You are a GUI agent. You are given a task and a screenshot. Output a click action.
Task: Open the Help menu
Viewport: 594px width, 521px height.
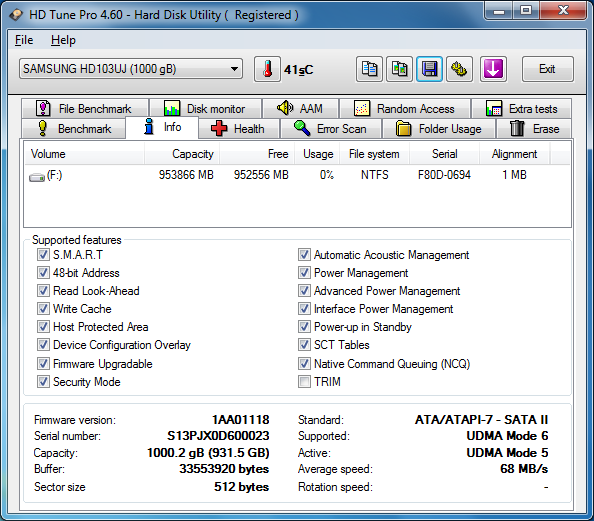point(63,40)
